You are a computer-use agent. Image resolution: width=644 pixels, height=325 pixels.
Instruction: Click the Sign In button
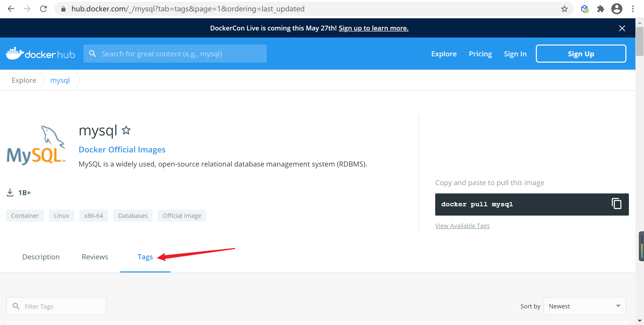(515, 54)
